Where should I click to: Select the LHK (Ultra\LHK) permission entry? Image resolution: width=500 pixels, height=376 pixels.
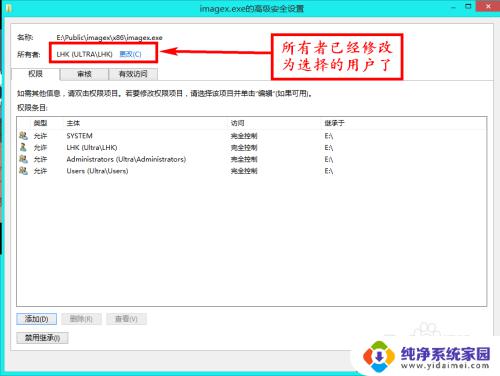pos(251,148)
